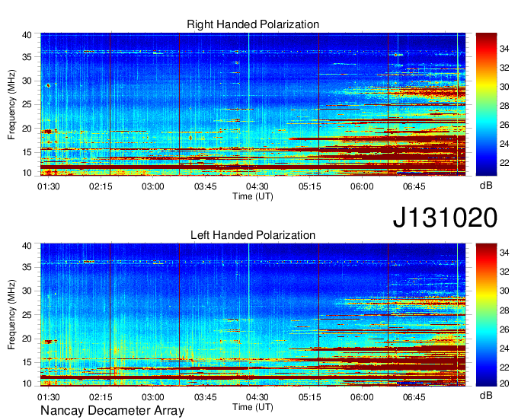Screen dimensions: 518x420
Task: Click the Right Handed Polarization title
Action: tap(253, 24)
